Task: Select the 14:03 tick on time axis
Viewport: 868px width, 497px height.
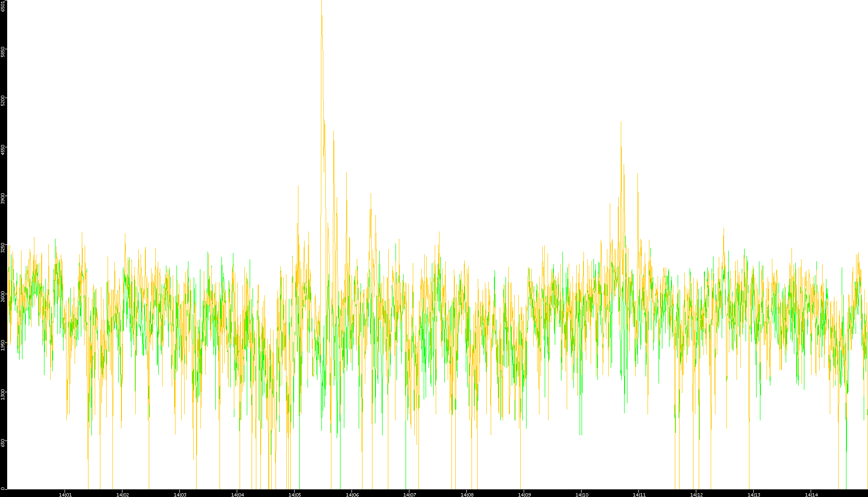Action: 180,494
